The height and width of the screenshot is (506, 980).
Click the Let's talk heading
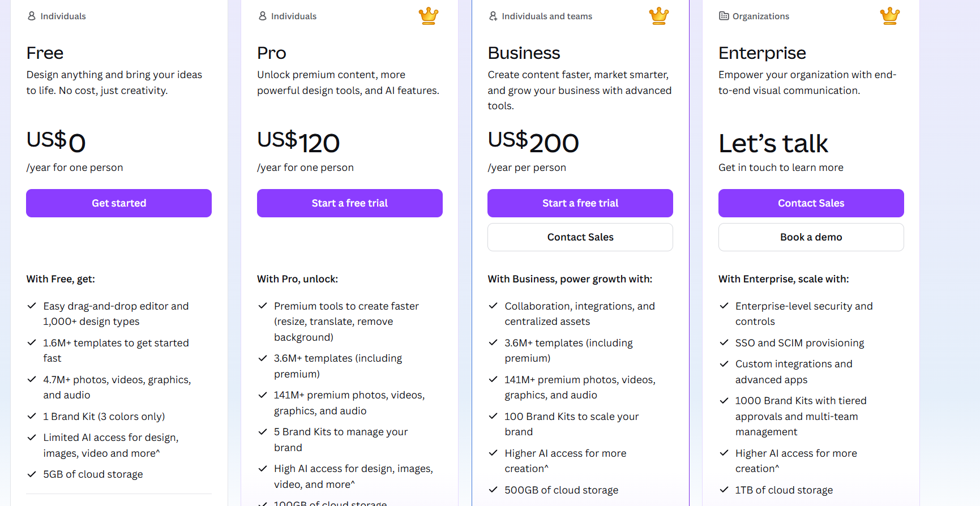[x=773, y=143]
